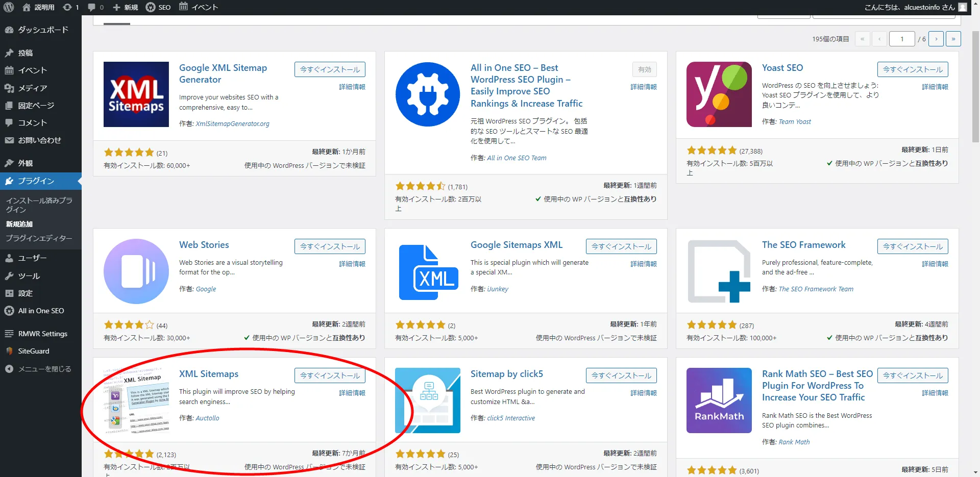
Task: Click the メディア icon in sidebar
Action: coord(9,88)
